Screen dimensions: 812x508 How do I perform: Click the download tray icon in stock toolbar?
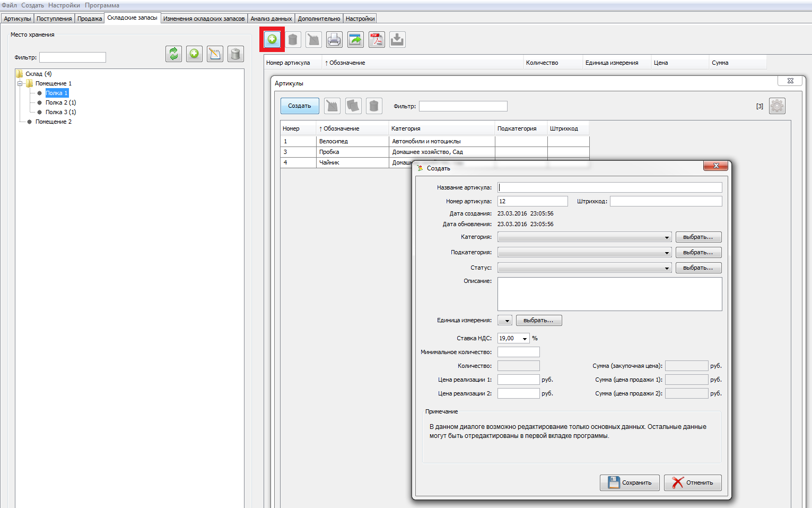[x=397, y=39]
